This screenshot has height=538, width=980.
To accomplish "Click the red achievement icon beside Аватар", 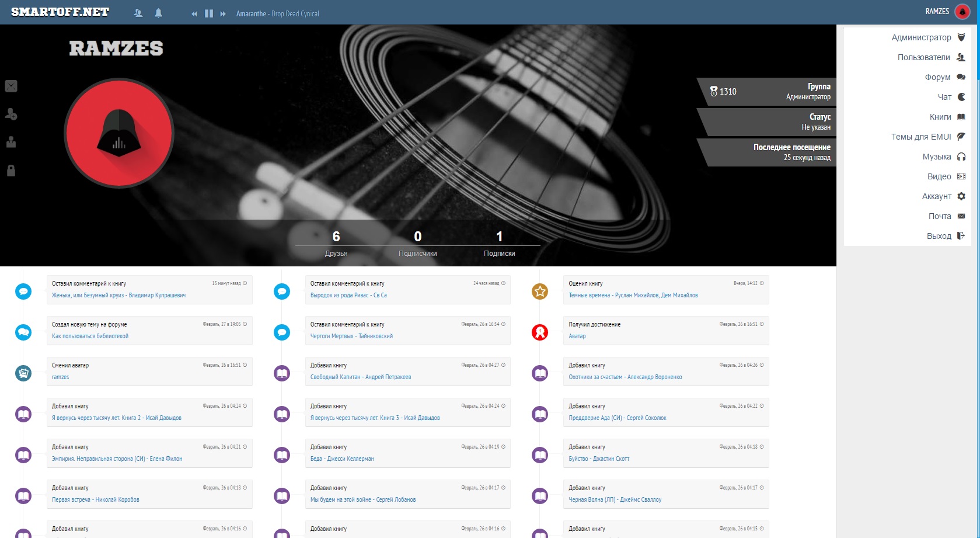I will point(540,332).
